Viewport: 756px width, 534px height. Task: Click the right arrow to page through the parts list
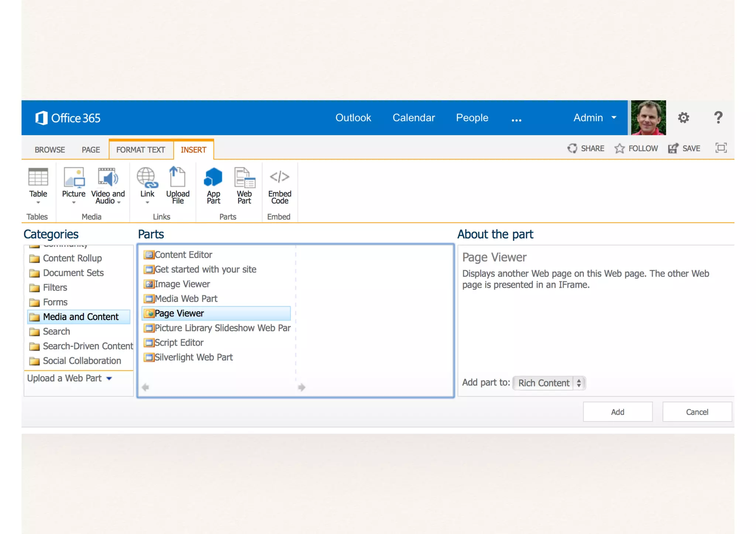click(302, 387)
